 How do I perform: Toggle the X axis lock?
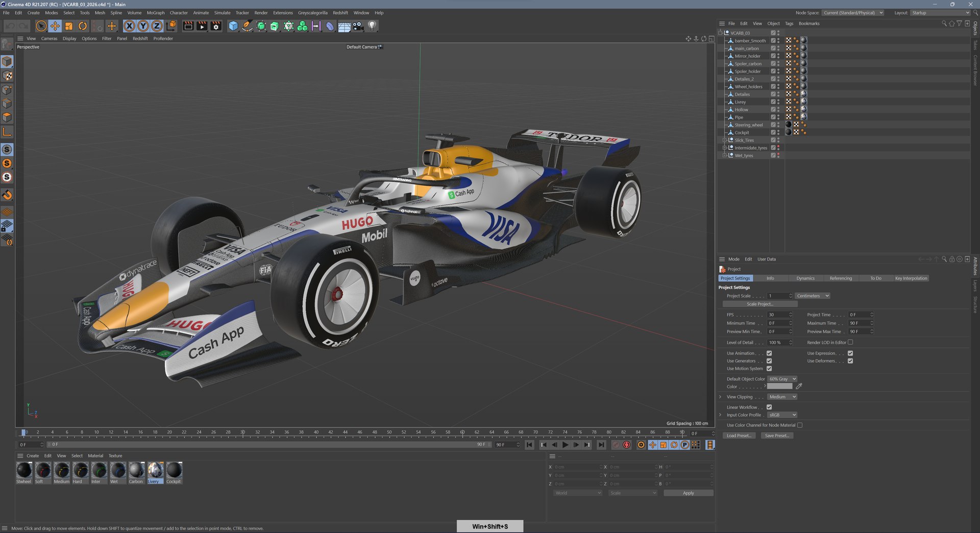(x=130, y=26)
